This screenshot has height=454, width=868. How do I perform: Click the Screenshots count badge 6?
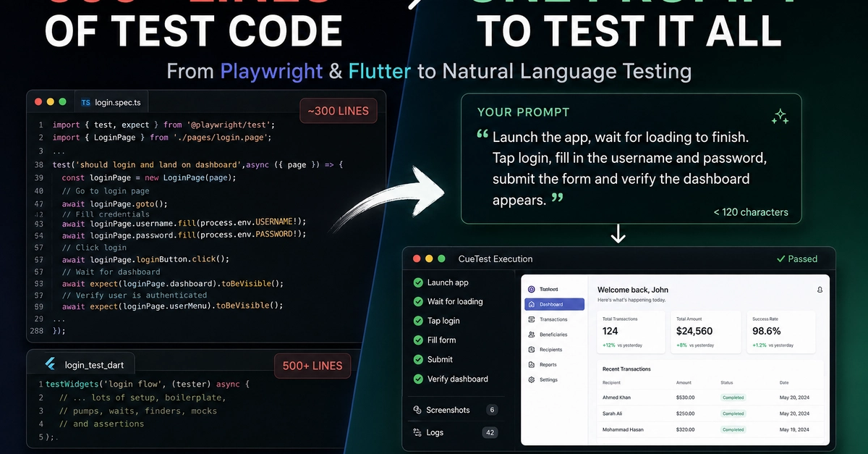[493, 410]
